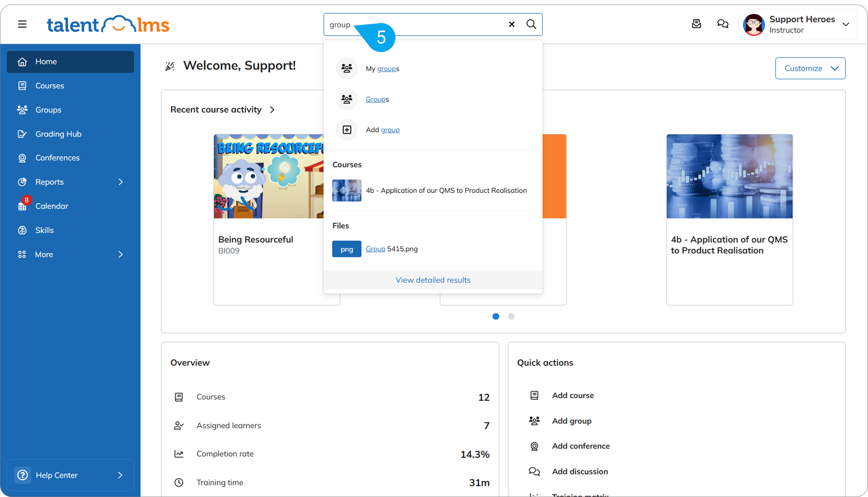Go to Home in sidebar
This screenshot has height=497, width=868.
[x=71, y=61]
